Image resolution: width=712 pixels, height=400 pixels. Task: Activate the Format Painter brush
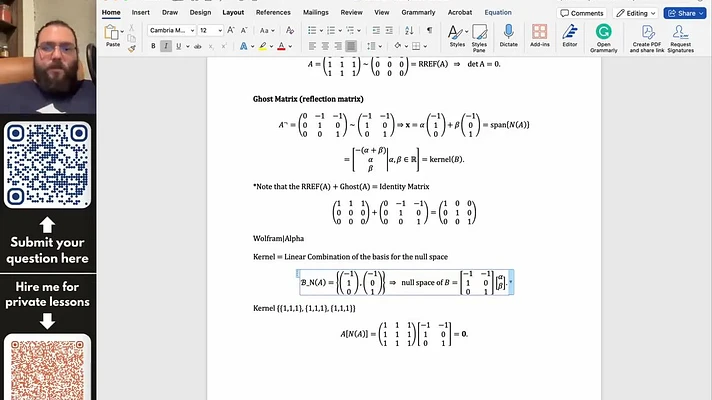[131, 48]
